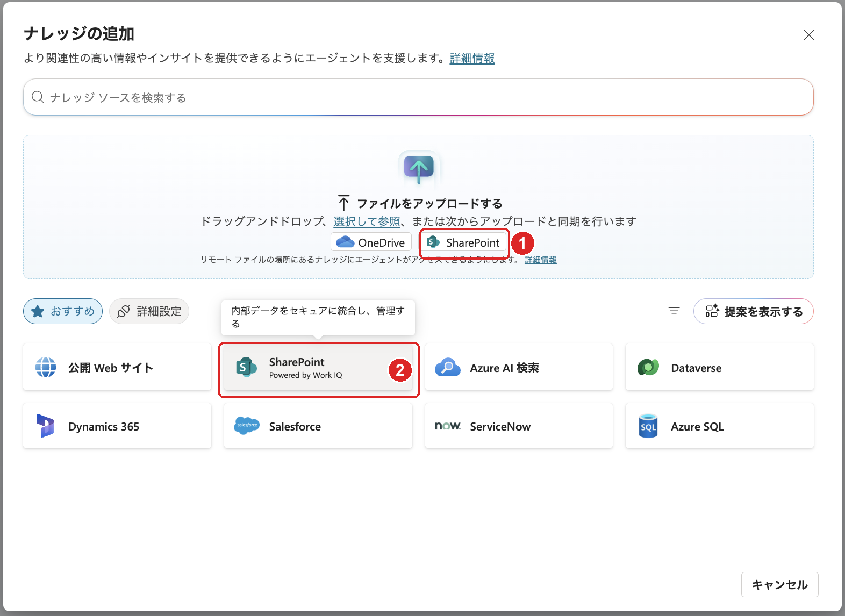Select the Dynamics 365 card
Screen dimensions: 845x616
tap(117, 426)
